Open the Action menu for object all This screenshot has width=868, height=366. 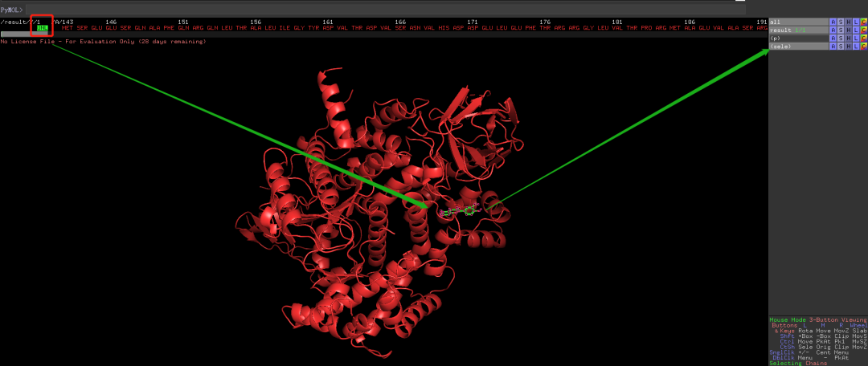click(833, 22)
